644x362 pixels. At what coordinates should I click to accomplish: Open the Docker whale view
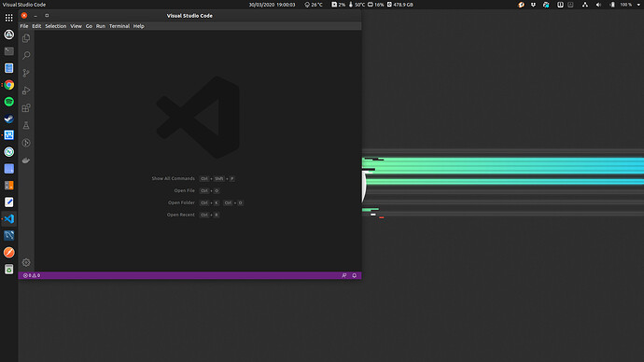(x=26, y=160)
